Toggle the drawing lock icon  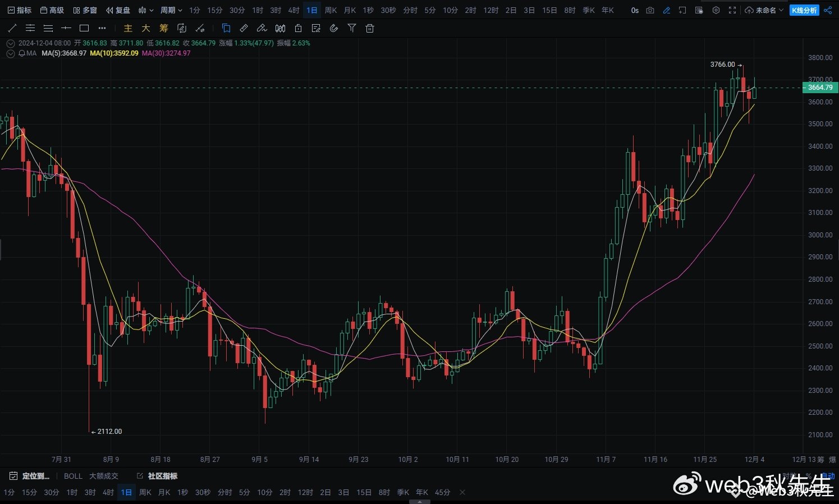[298, 28]
